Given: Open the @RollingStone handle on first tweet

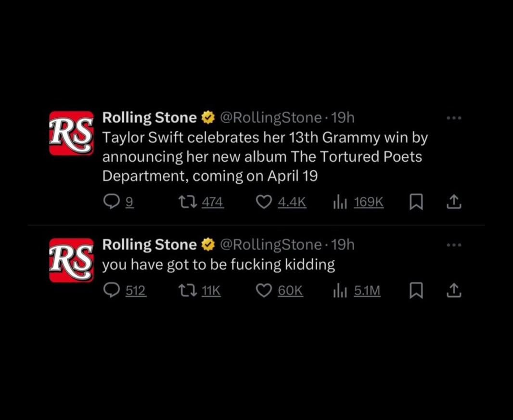Looking at the screenshot, I should [x=270, y=118].
